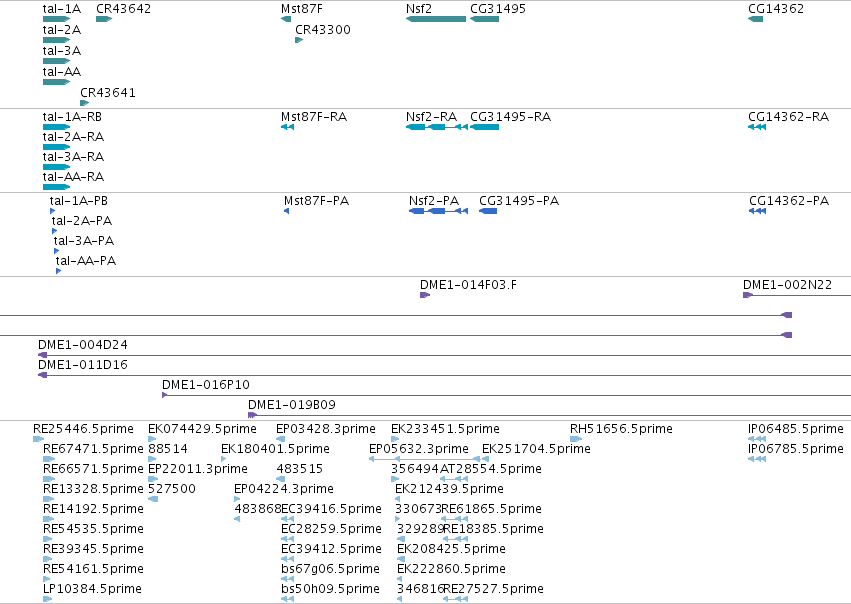Click the 527500 EST label
Image resolution: width=851 pixels, height=604 pixels.
coord(172,489)
